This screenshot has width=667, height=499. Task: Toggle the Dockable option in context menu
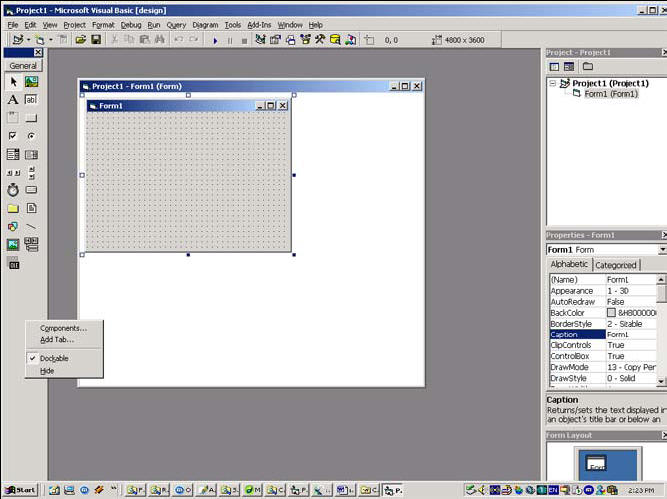(55, 358)
